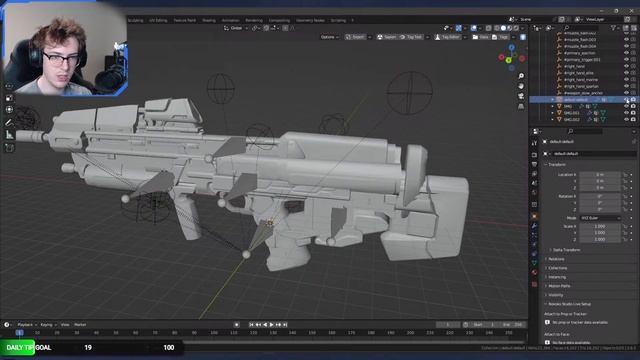Open the Output properties tab
The width and height of the screenshot is (640, 360).
(534, 164)
